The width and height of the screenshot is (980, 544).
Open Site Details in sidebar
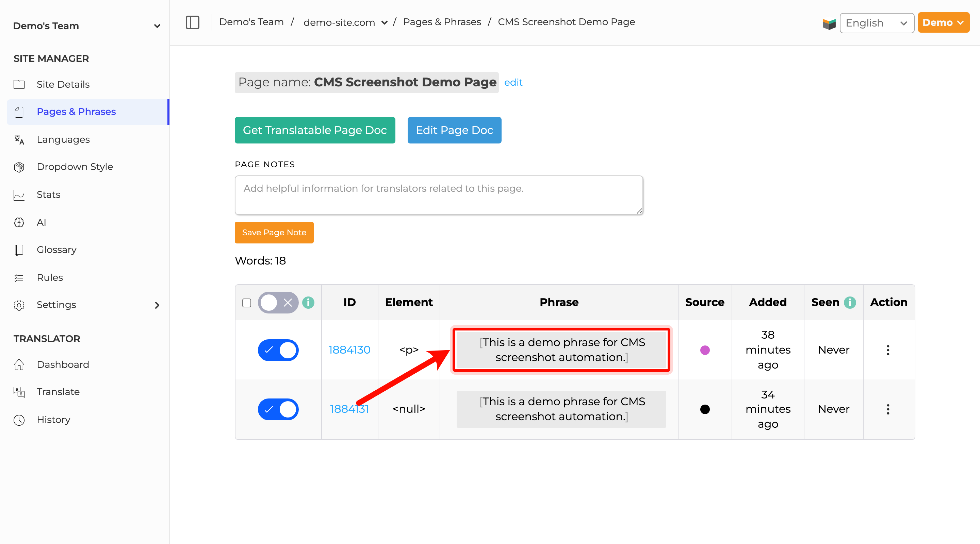[63, 84]
